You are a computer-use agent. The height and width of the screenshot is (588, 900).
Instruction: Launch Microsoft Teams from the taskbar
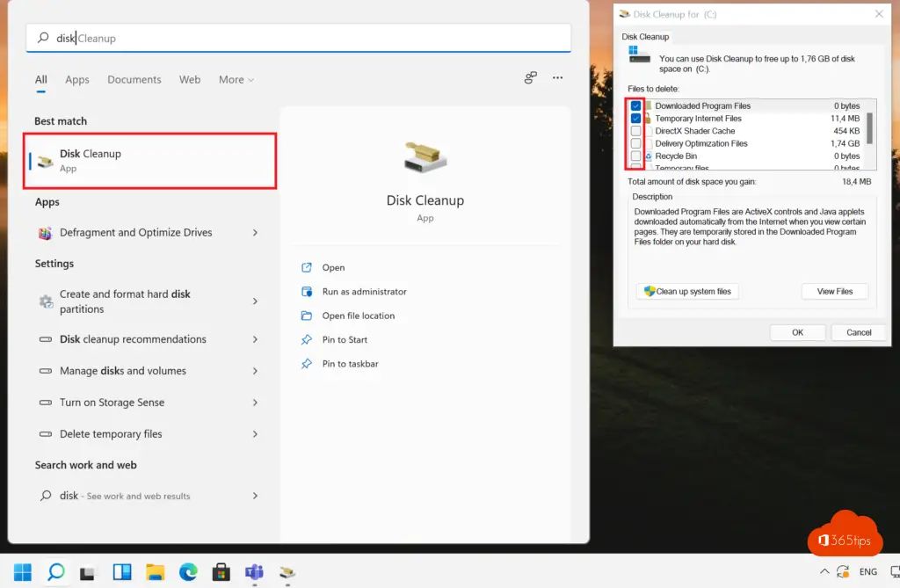pyautogui.click(x=255, y=572)
